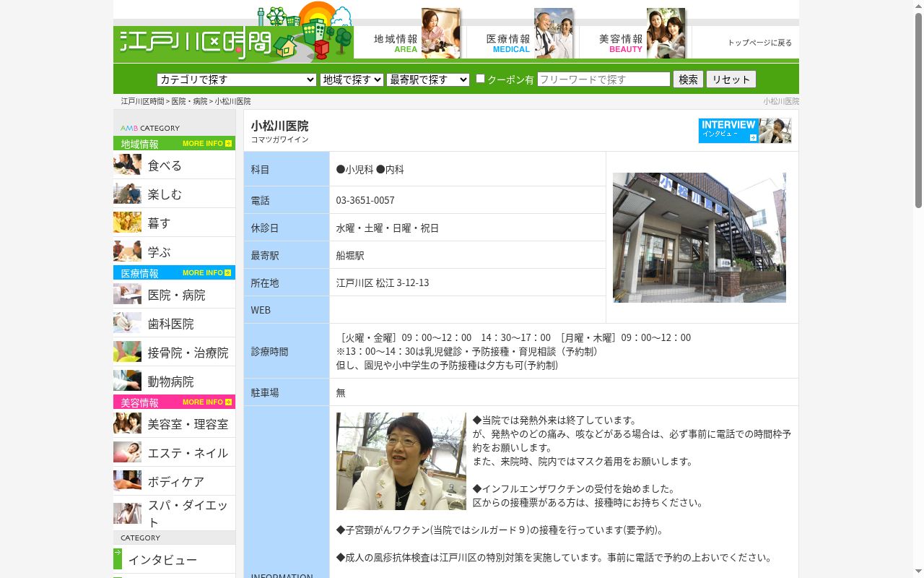
Task: Open the 医院・病院 category thumbnail icon
Action: [127, 294]
